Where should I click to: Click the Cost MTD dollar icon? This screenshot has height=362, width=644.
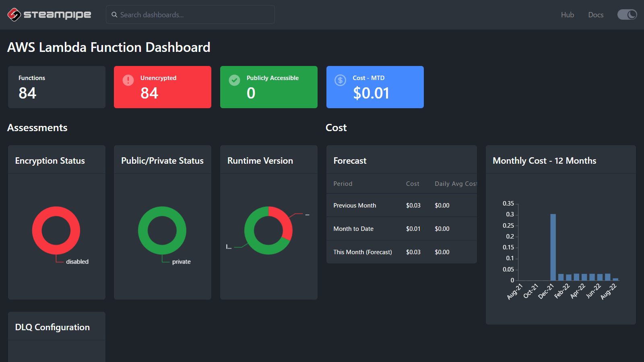coord(340,80)
